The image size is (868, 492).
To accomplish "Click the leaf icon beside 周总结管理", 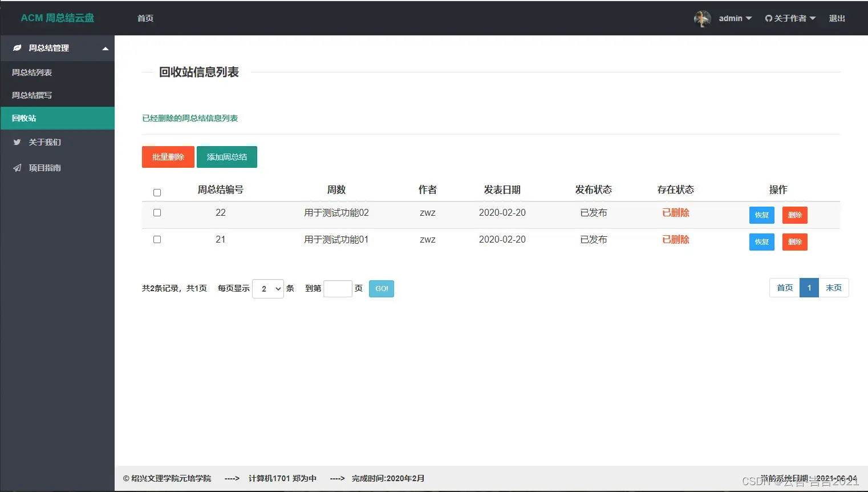I will [x=17, y=48].
